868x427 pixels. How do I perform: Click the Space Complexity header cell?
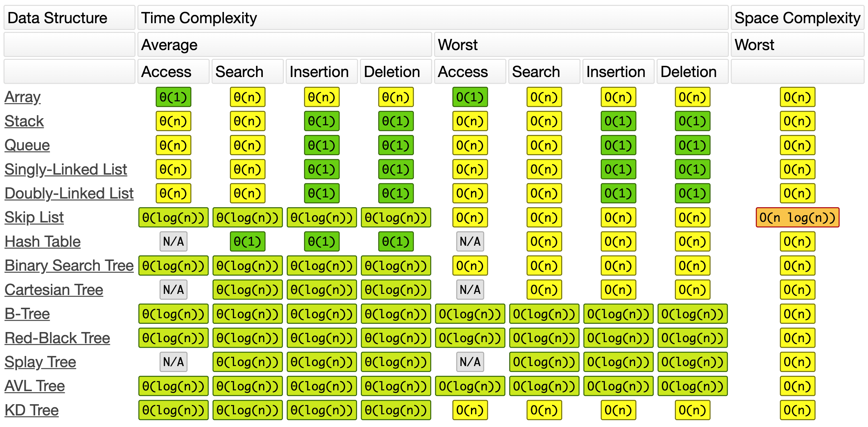[797, 18]
